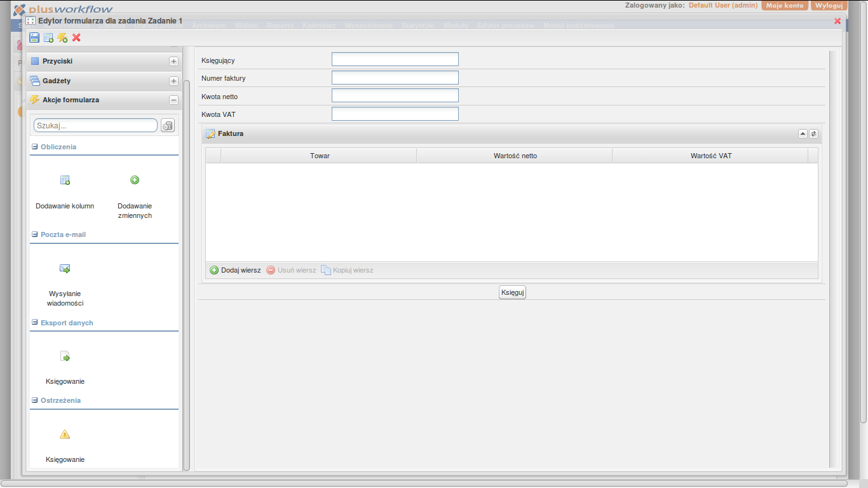Screen dimensions: 868x488
Task: Click the Przyciski panel square icon
Action: pos(35,62)
